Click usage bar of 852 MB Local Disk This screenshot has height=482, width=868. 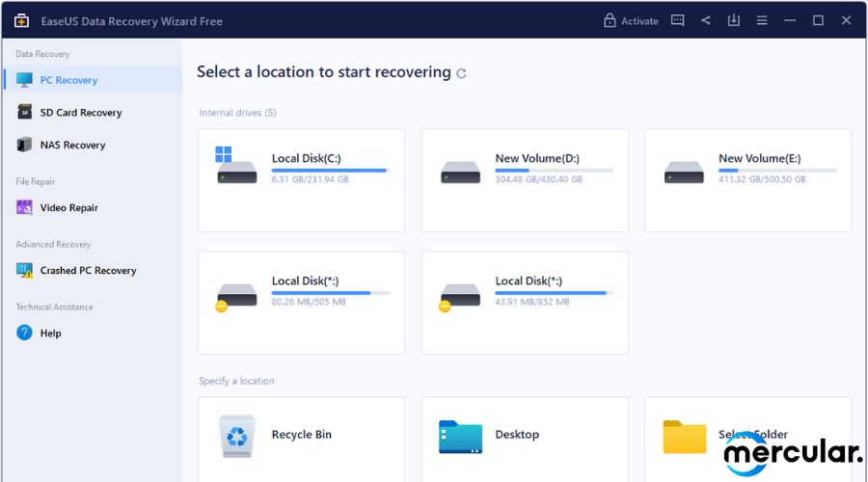[x=555, y=293]
